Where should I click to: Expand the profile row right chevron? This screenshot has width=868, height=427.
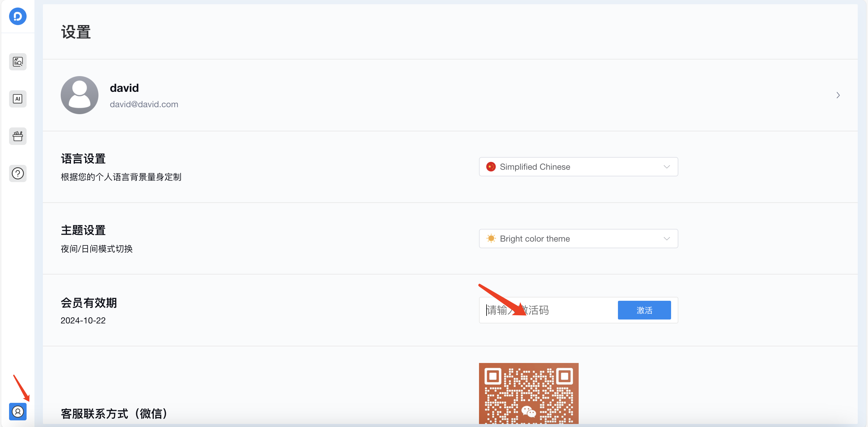(x=838, y=95)
